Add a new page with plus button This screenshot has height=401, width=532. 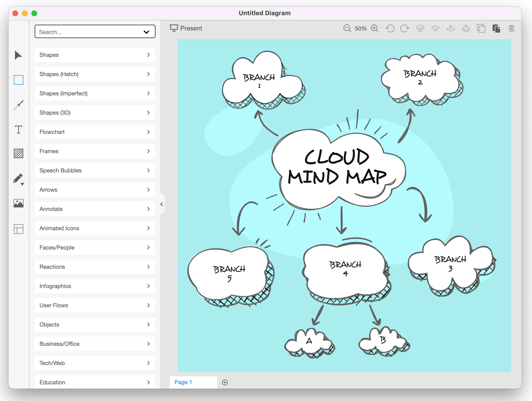225,382
